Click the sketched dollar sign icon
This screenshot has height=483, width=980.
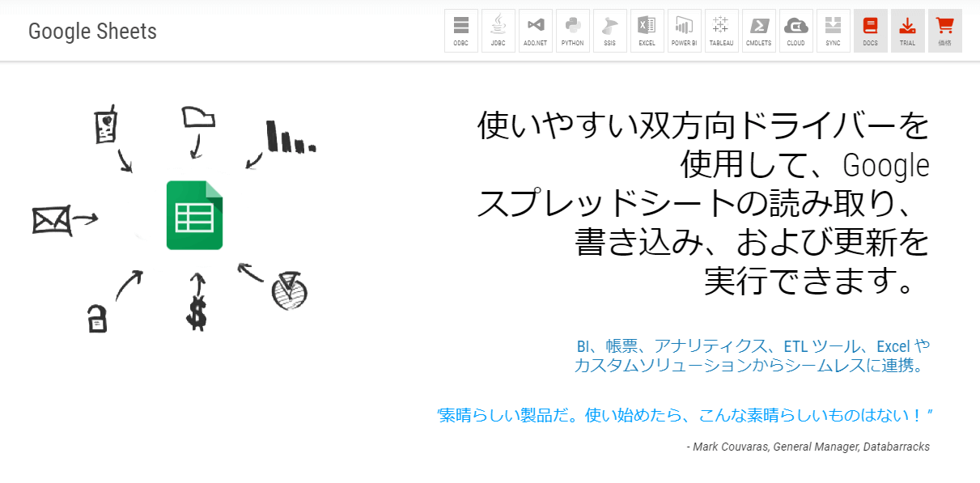click(196, 313)
